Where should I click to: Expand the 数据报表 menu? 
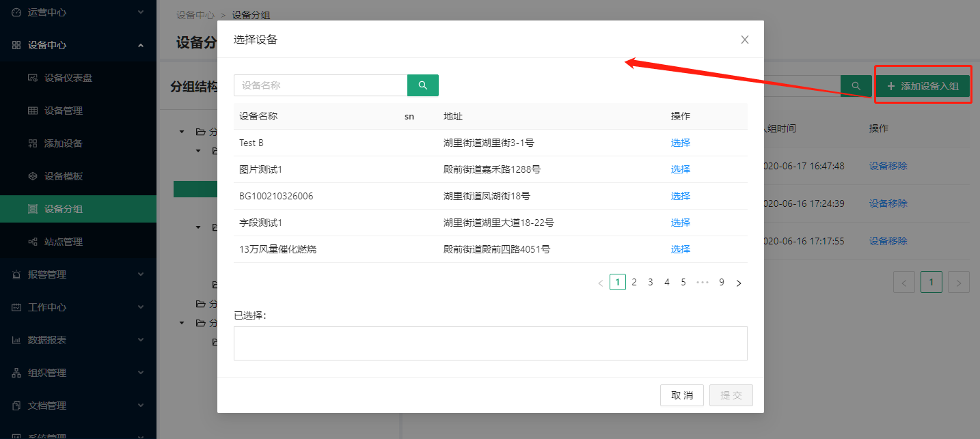click(x=78, y=340)
